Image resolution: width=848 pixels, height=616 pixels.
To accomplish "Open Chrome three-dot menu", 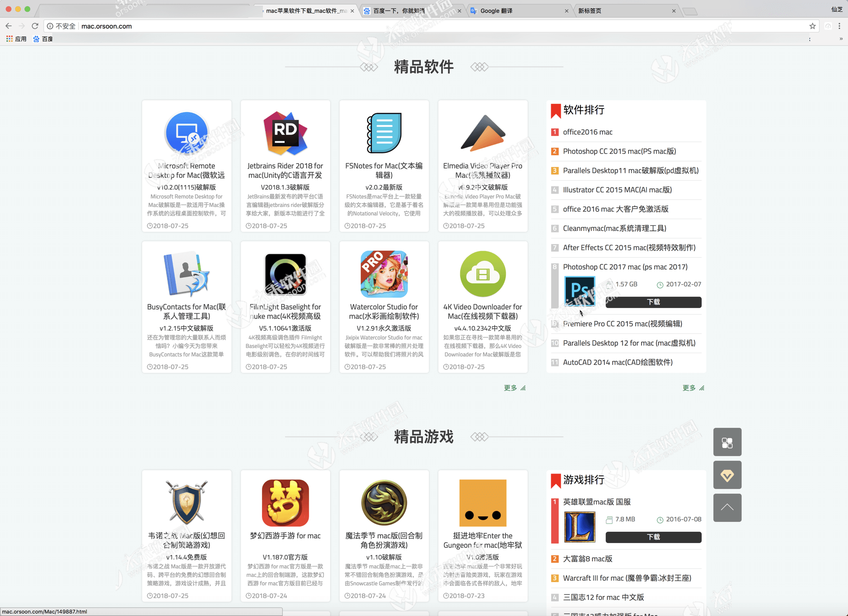I will point(840,26).
